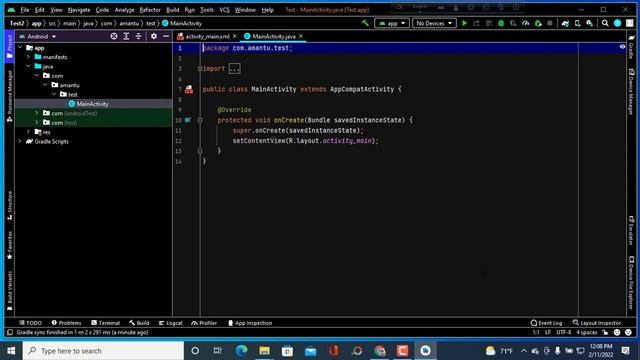
Task: Open the App Inspection tool window
Action: click(x=249, y=323)
